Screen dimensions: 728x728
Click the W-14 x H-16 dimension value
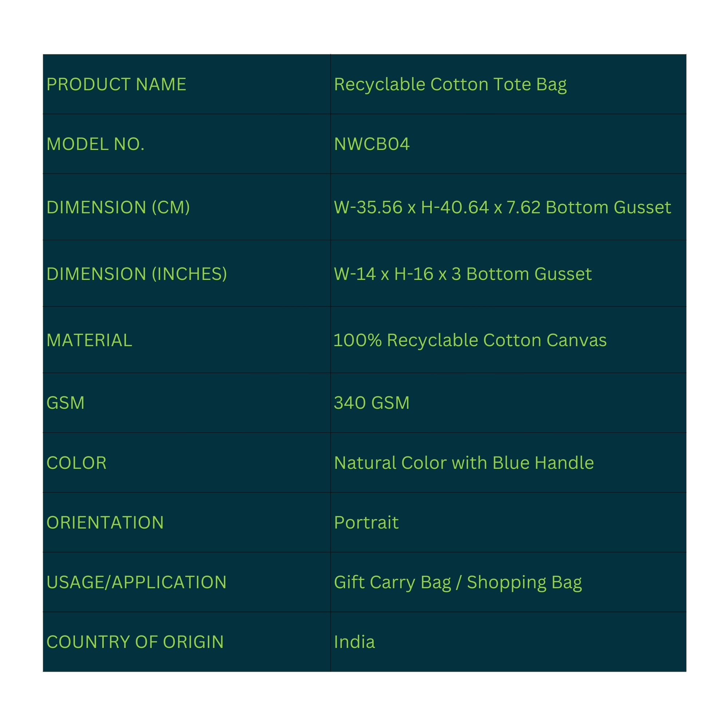coord(462,274)
